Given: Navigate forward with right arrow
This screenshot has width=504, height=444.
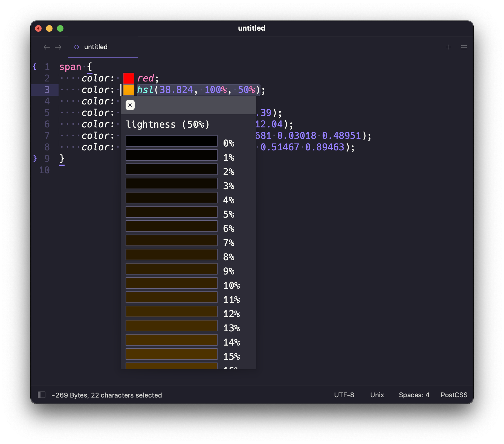Looking at the screenshot, I should 58,47.
